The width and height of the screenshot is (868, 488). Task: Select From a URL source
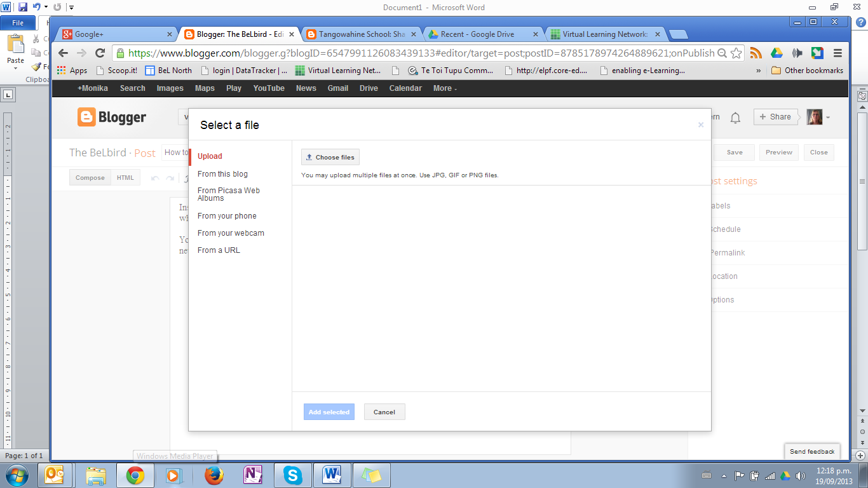click(219, 250)
